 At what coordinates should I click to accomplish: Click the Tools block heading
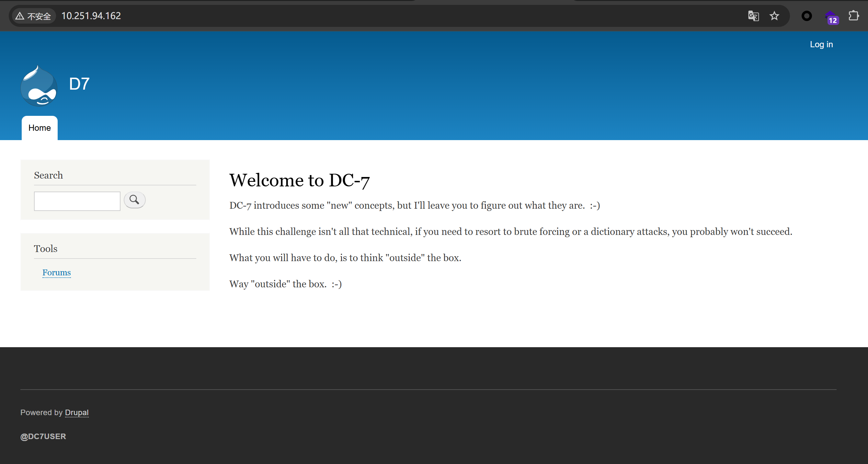tap(45, 249)
